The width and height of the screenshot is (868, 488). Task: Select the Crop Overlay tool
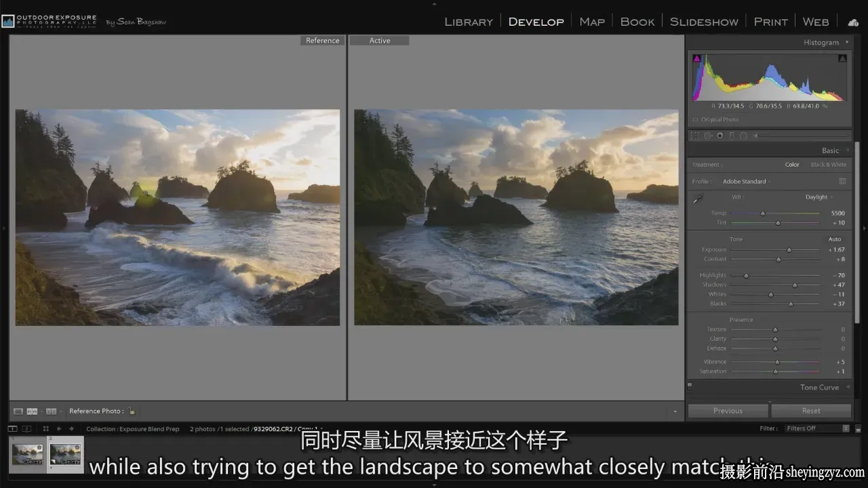(694, 136)
